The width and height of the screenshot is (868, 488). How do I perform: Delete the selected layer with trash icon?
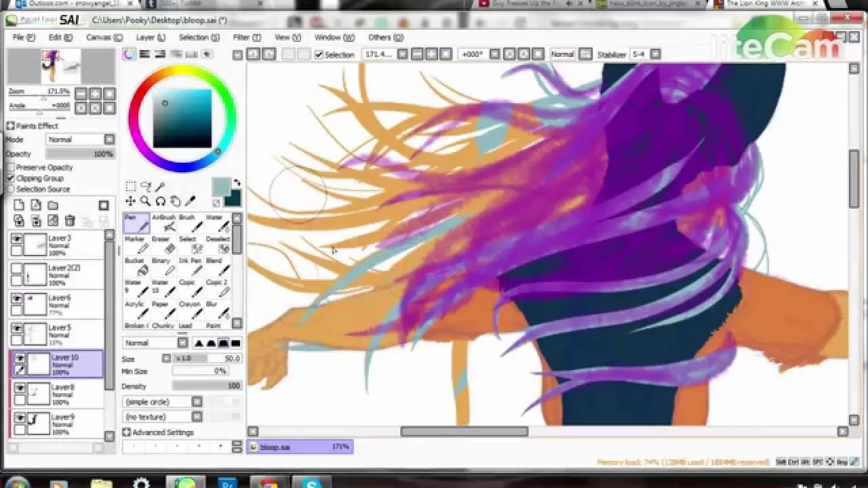click(x=70, y=221)
